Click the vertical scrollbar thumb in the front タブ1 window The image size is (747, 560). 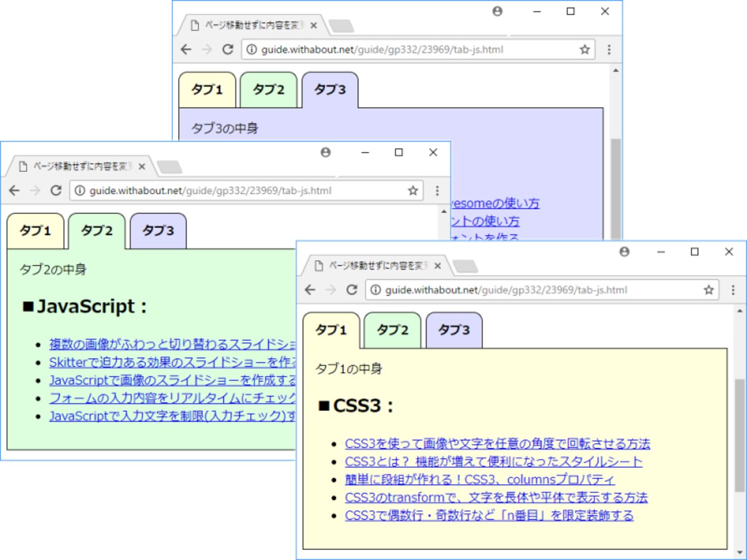[x=740, y=436]
